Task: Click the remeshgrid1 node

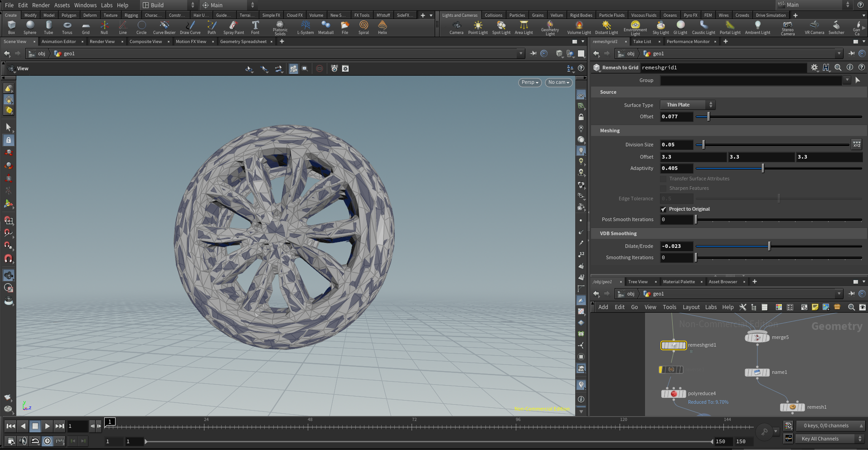Action: 674,345
